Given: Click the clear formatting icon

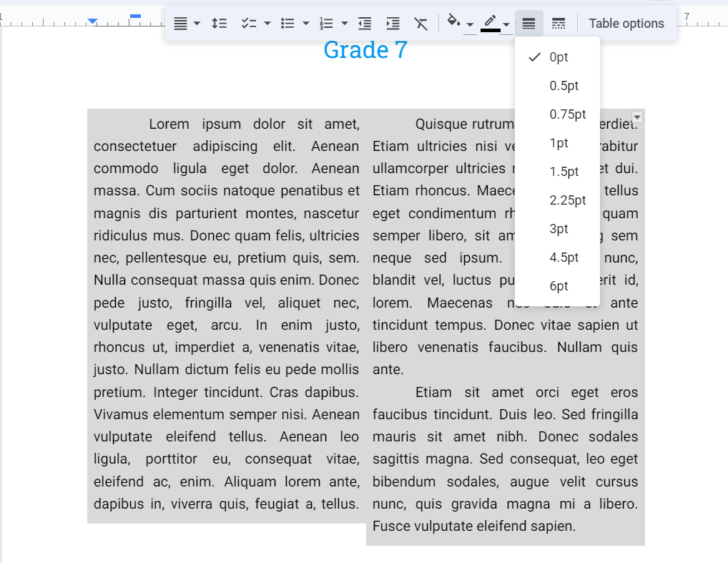Looking at the screenshot, I should 421,23.
